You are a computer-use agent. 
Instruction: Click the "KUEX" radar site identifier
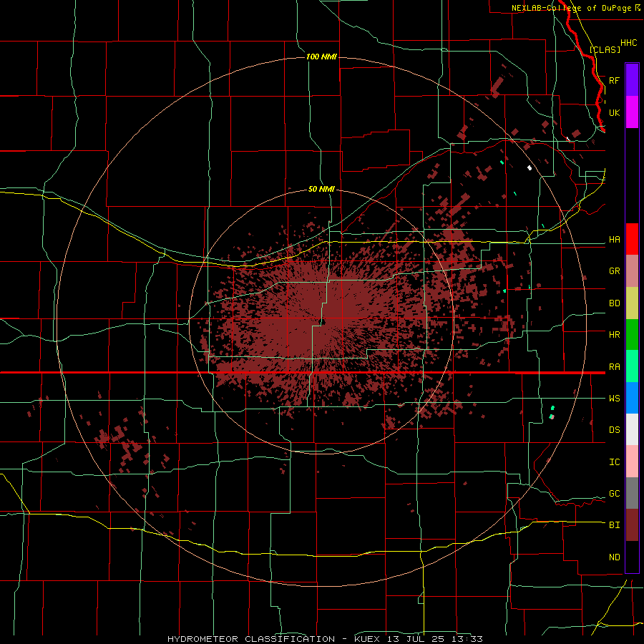click(368, 639)
